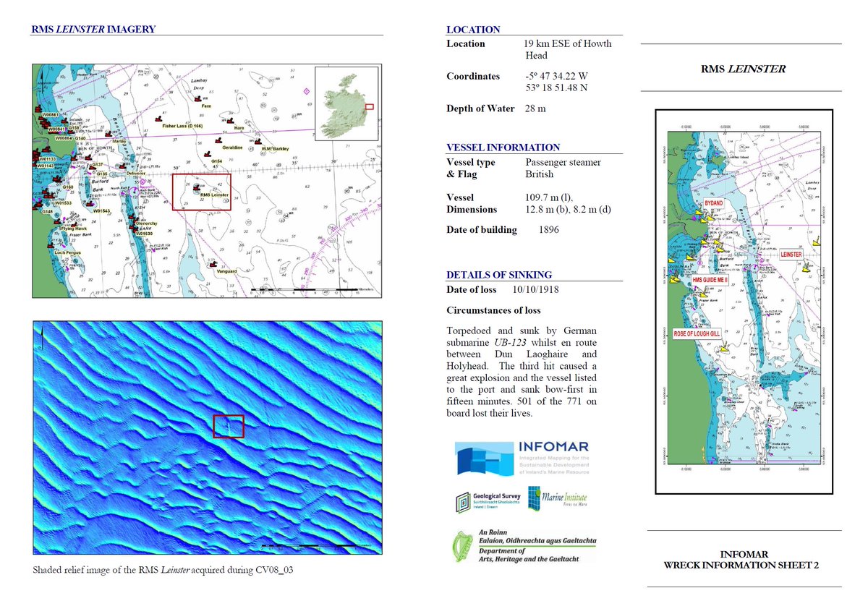Open the right-hand wreck overview chart
This screenshot has width=868, height=614.
coord(744,301)
